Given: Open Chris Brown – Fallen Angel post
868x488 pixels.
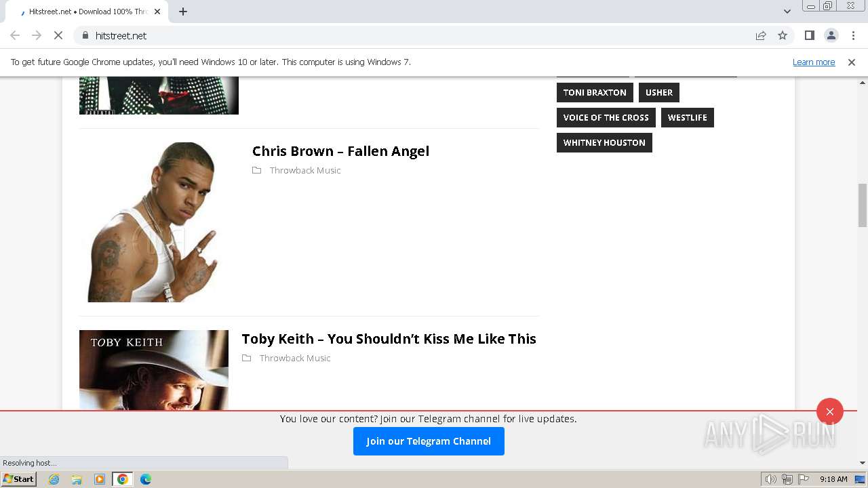Looking at the screenshot, I should 340,151.
